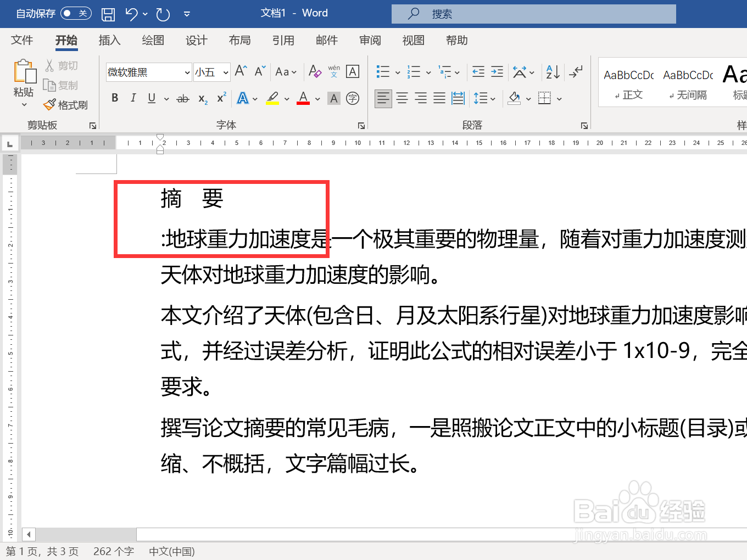This screenshot has height=560, width=747.
Task: Apply superscript formatting
Action: pos(220,98)
